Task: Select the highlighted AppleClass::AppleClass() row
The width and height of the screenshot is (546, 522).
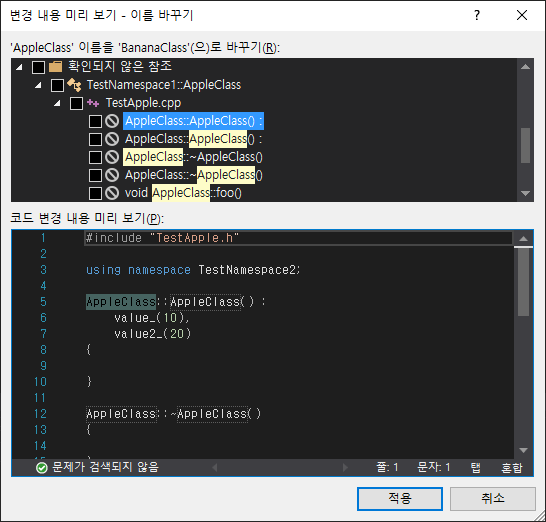Action: click(193, 121)
